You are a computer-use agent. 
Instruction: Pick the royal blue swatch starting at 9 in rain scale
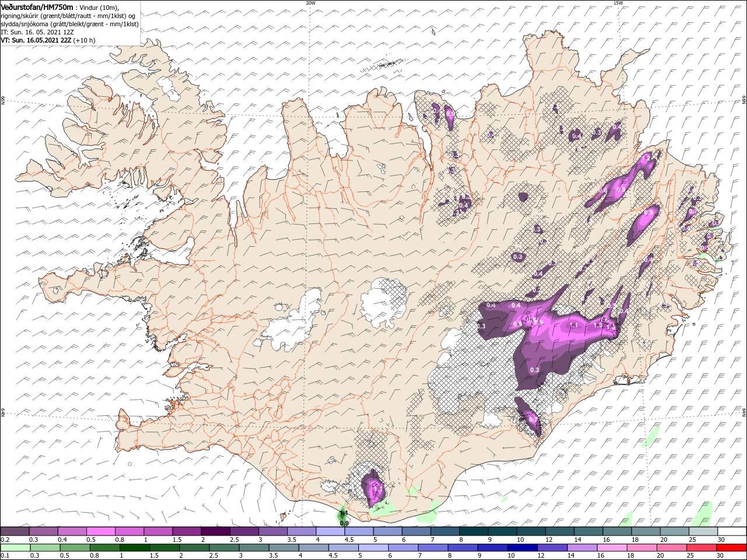(x=492, y=548)
